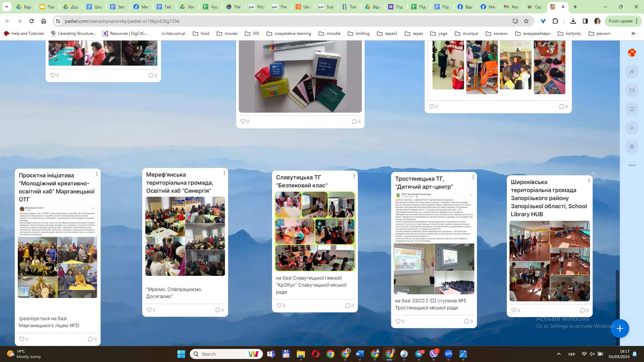Screen dimensions: 644x362
Task: Open the Широківська School Library HUB photos
Action: [549, 261]
